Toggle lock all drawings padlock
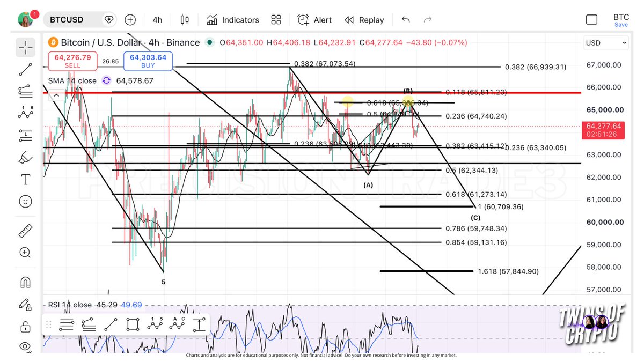The height and width of the screenshot is (362, 644). click(x=25, y=326)
